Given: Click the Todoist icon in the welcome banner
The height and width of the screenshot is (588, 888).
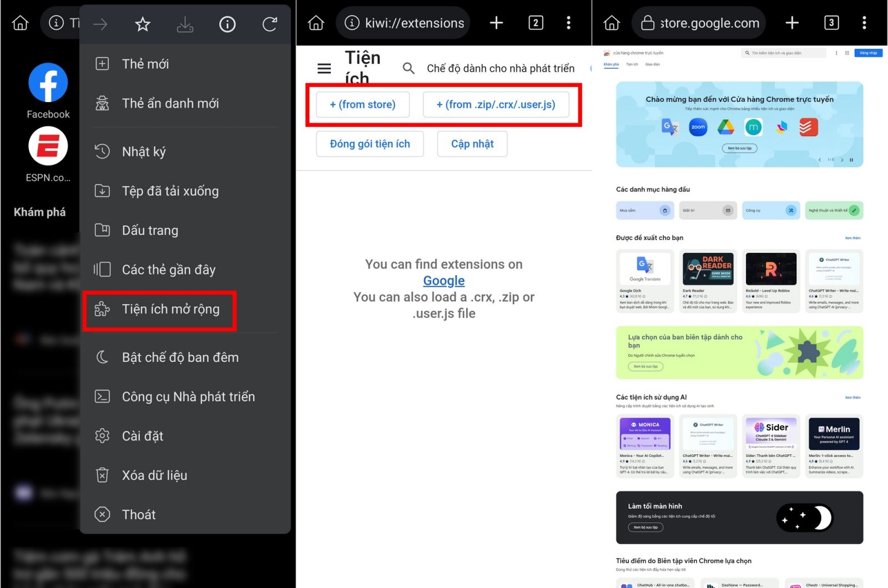Looking at the screenshot, I should click(x=809, y=127).
